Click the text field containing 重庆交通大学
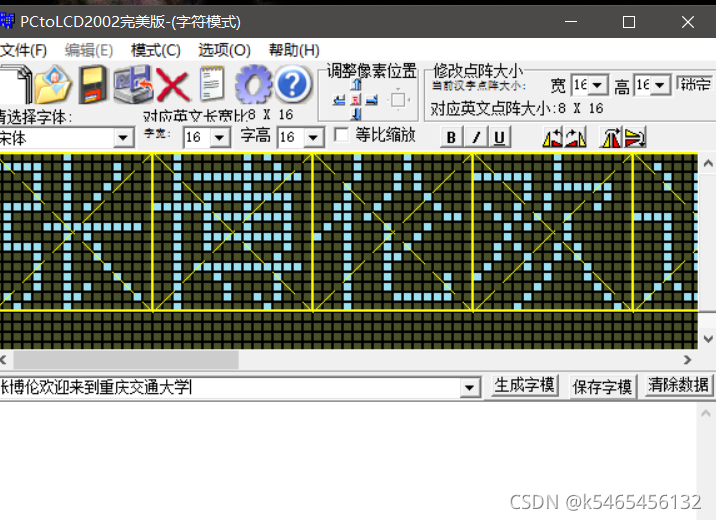The width and height of the screenshot is (716, 520). tap(230, 388)
